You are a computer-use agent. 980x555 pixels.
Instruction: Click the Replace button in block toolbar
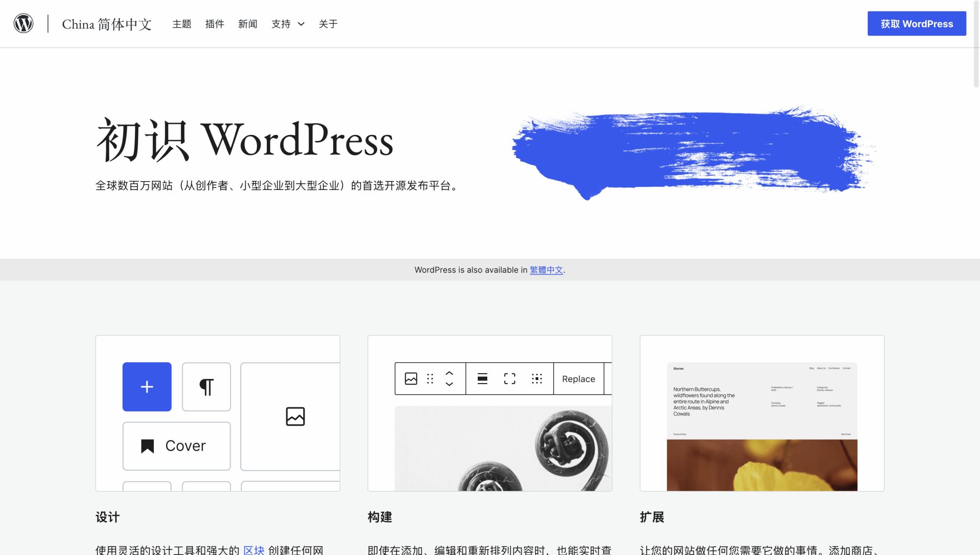(x=578, y=378)
